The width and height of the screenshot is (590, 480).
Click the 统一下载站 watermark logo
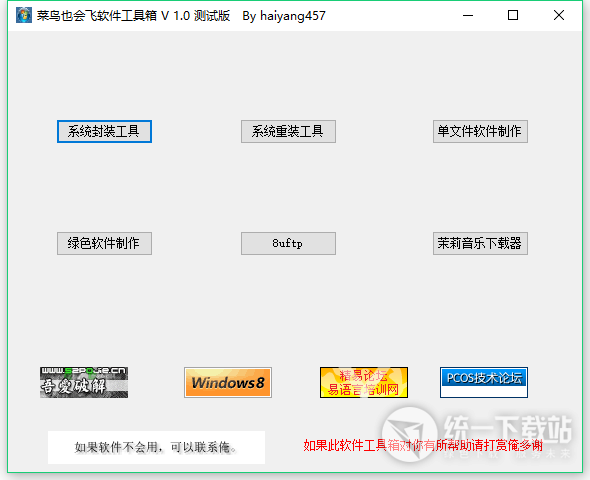tap(477, 435)
